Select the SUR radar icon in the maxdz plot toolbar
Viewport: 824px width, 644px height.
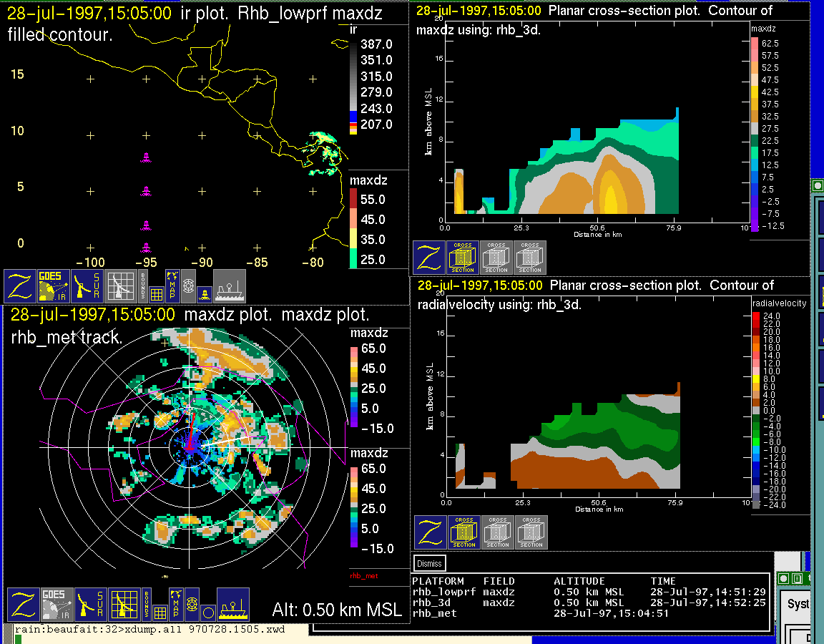point(90,605)
